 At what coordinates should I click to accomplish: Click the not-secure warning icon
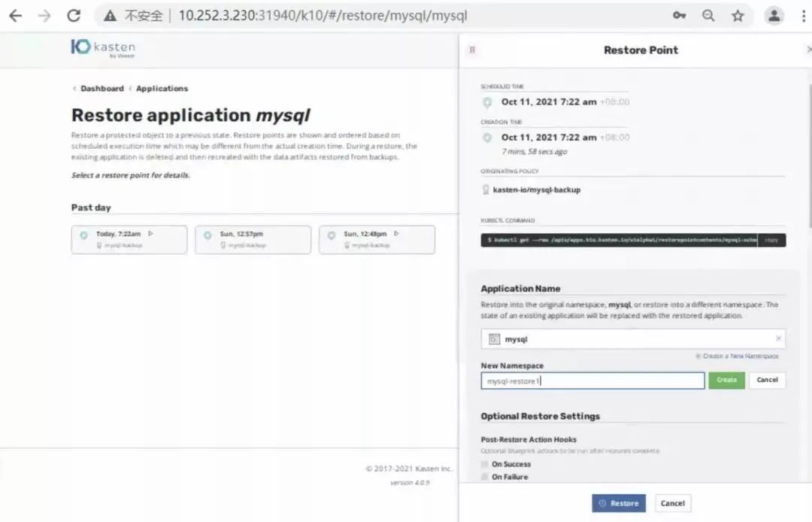pos(110,16)
